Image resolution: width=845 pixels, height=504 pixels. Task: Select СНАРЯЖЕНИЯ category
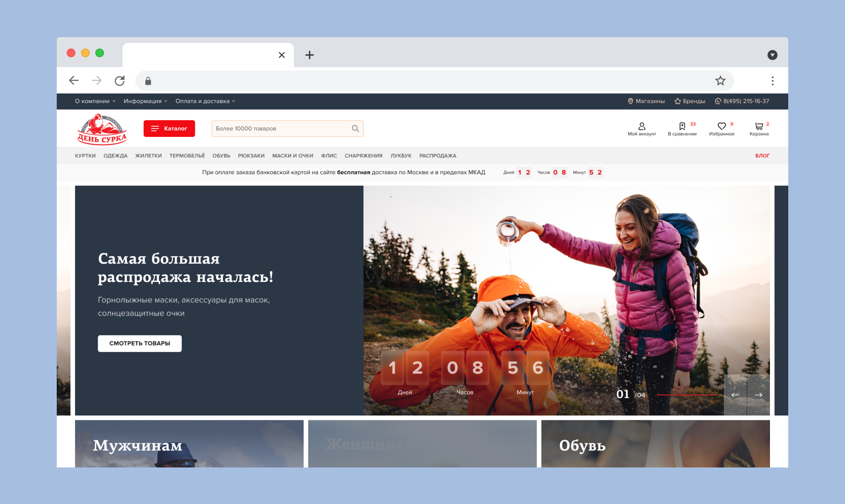363,156
